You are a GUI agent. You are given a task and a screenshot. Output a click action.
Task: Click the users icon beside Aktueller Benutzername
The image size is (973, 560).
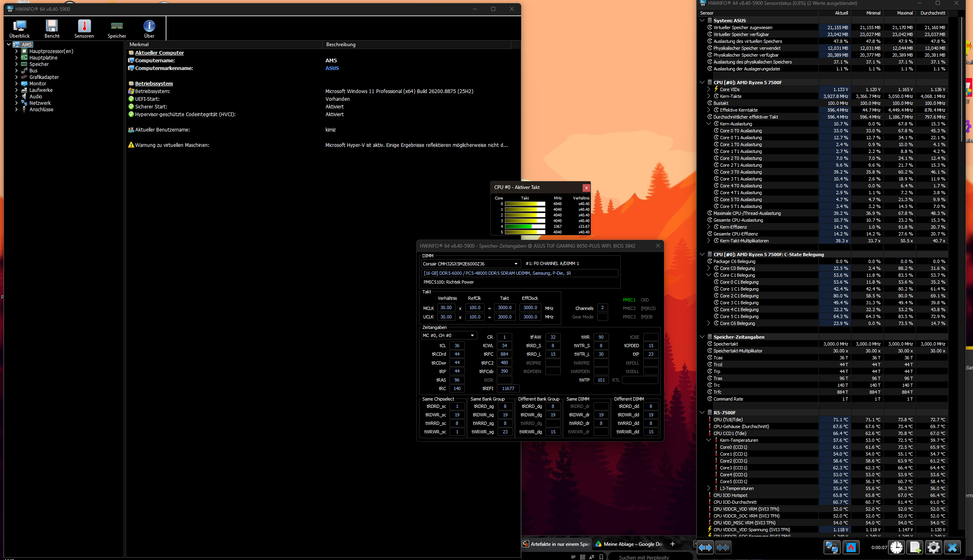coord(131,130)
